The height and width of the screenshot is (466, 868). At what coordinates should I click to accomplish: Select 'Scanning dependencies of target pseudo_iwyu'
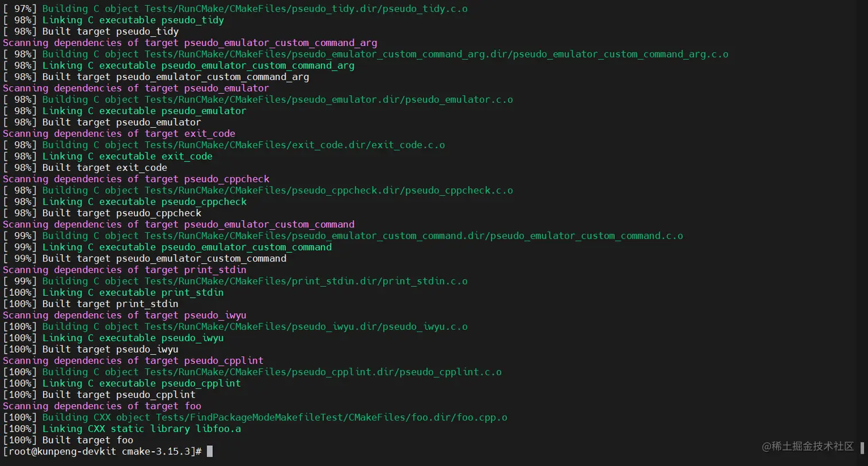pyautogui.click(x=125, y=315)
